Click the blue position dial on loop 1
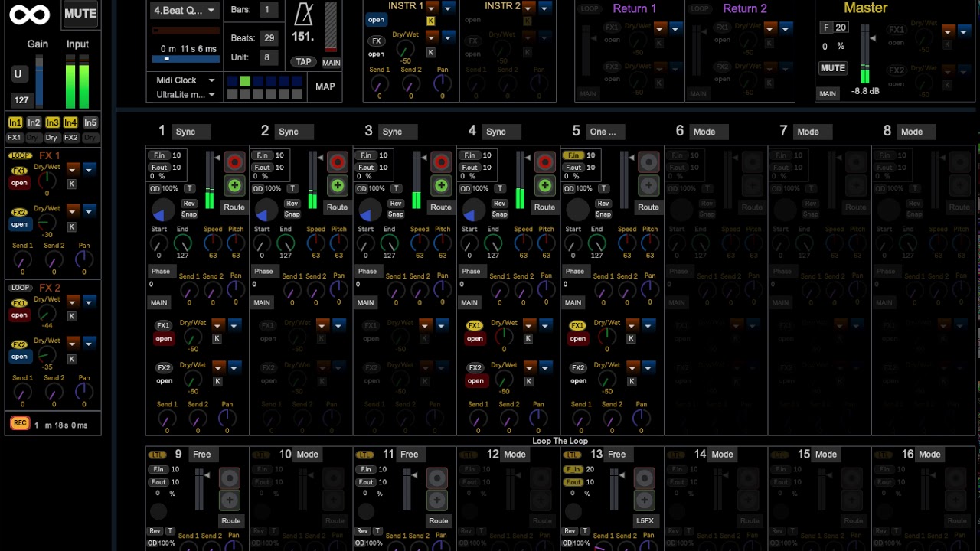Image resolution: width=980 pixels, height=551 pixels. pyautogui.click(x=163, y=210)
